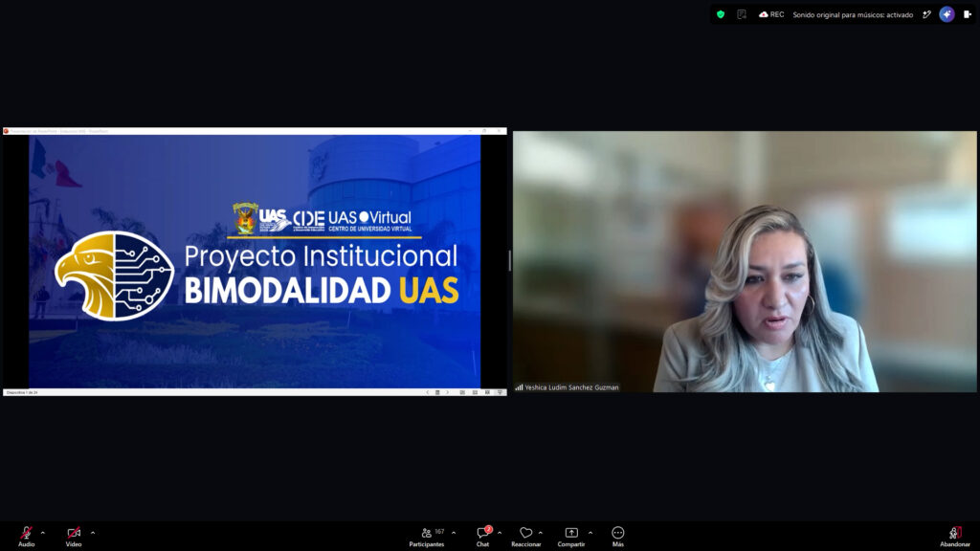
Task: Unmute the microphone with the Audio icon
Action: pyautogui.click(x=26, y=536)
